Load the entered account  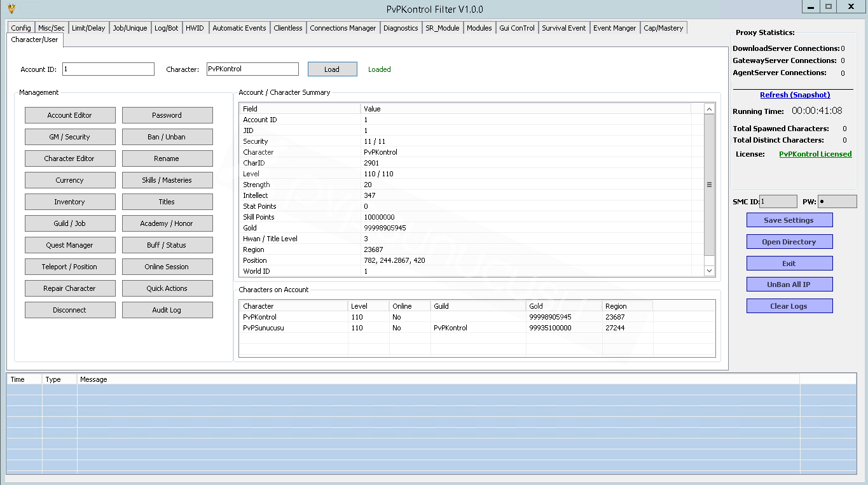click(332, 69)
